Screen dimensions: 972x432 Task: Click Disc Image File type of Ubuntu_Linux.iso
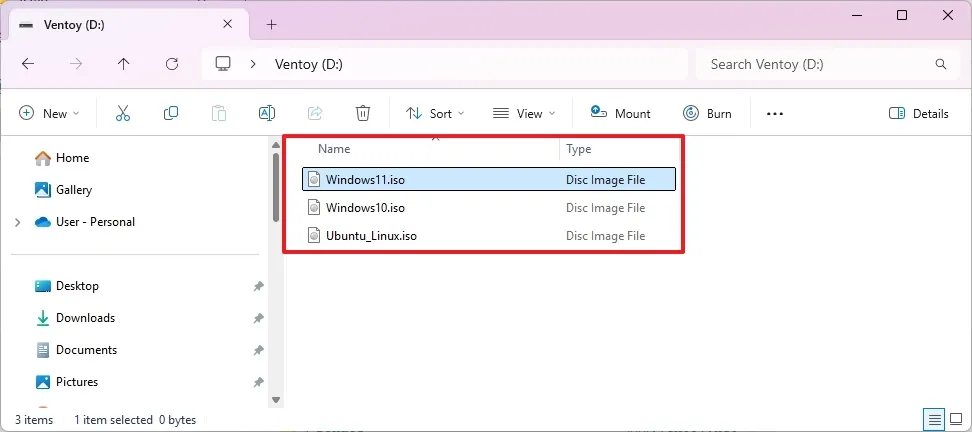[x=606, y=236]
